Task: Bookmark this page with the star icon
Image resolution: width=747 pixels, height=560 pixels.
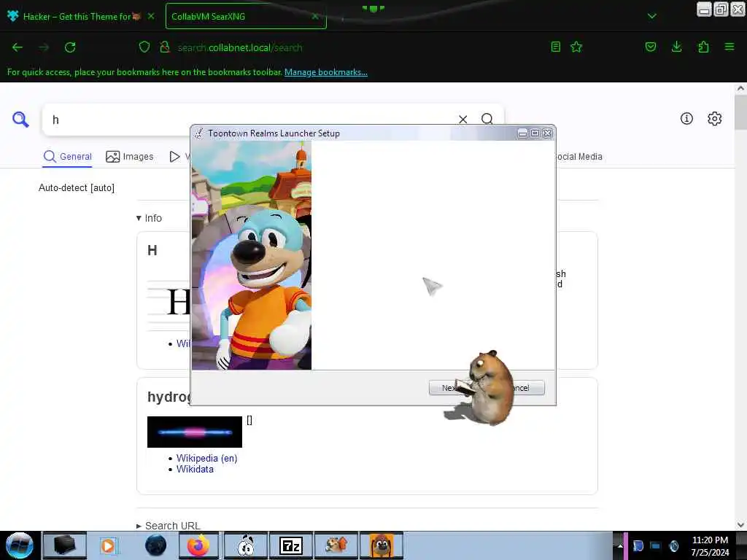Action: [x=576, y=47]
